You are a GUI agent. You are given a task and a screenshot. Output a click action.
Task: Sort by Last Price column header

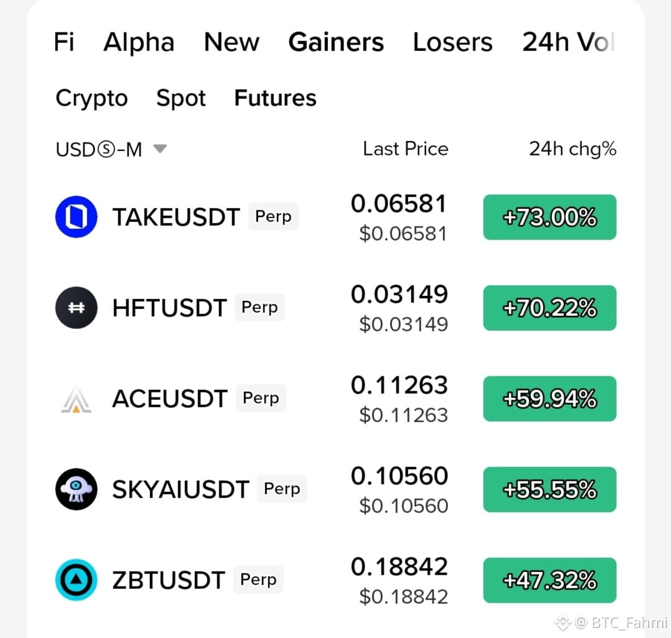[x=406, y=149]
